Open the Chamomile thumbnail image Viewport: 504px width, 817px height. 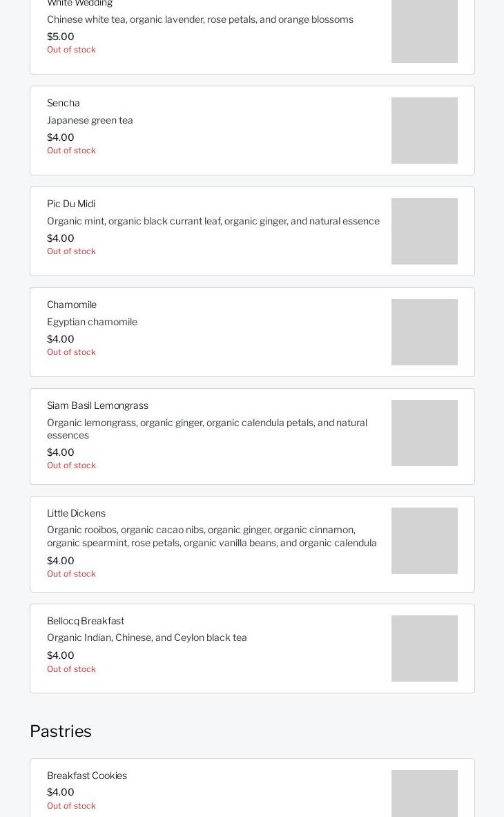[x=424, y=332]
